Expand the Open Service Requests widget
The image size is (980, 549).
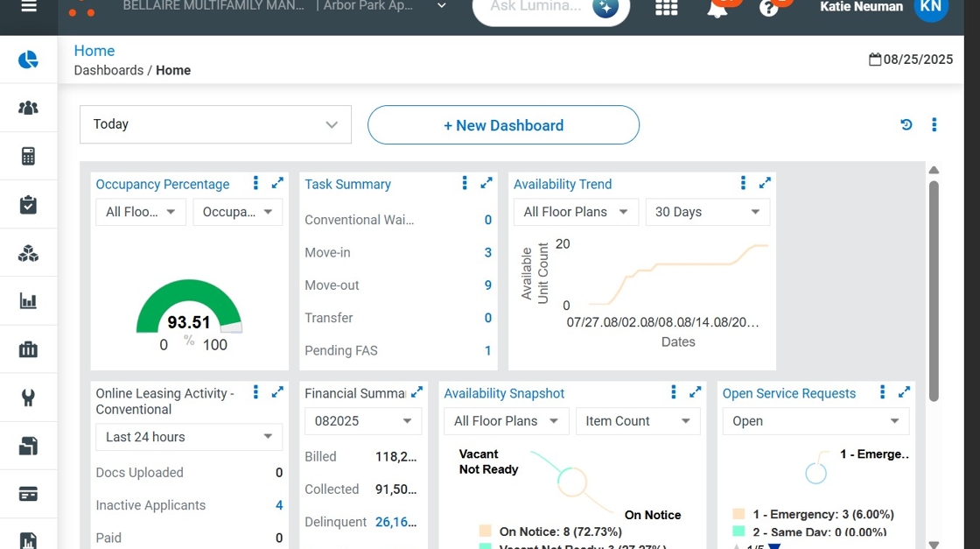tap(905, 392)
